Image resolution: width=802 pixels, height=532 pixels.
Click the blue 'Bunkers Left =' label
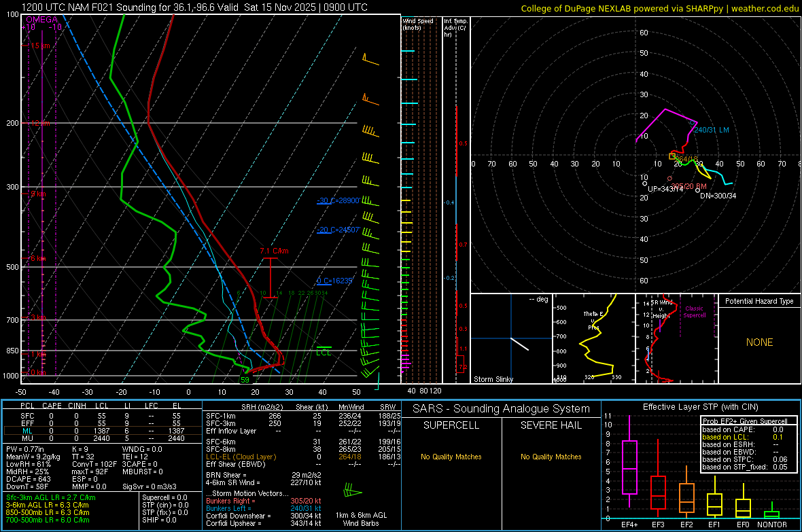tap(228, 508)
